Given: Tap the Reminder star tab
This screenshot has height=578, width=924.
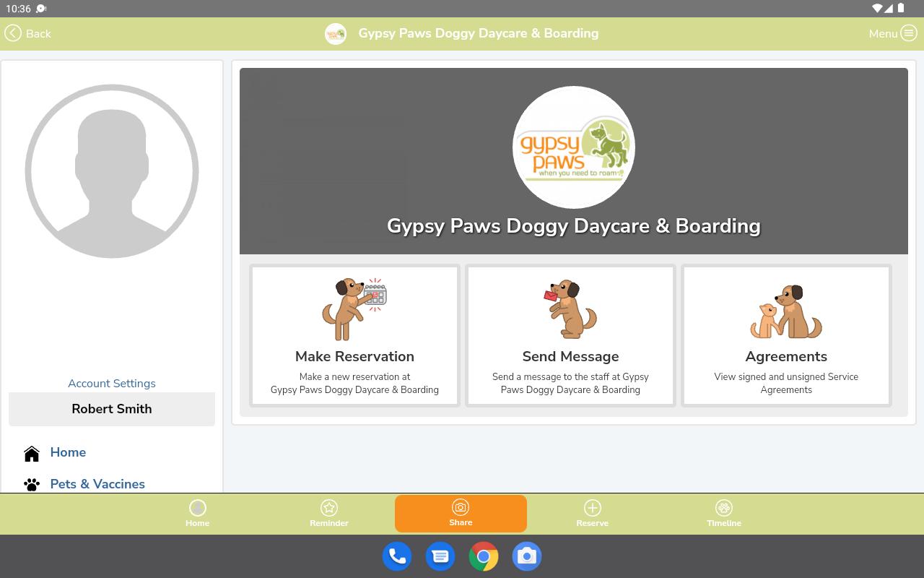Looking at the screenshot, I should [329, 514].
